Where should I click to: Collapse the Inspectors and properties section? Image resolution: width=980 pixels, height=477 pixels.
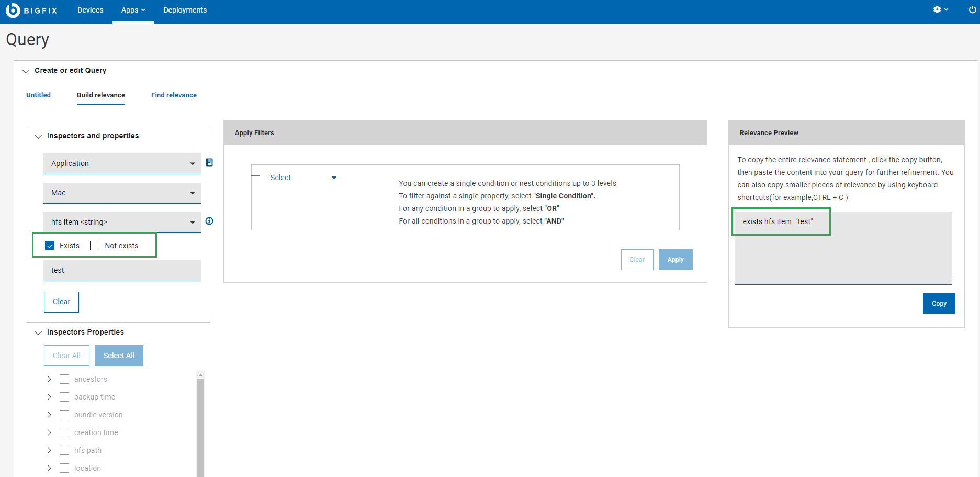click(x=38, y=136)
